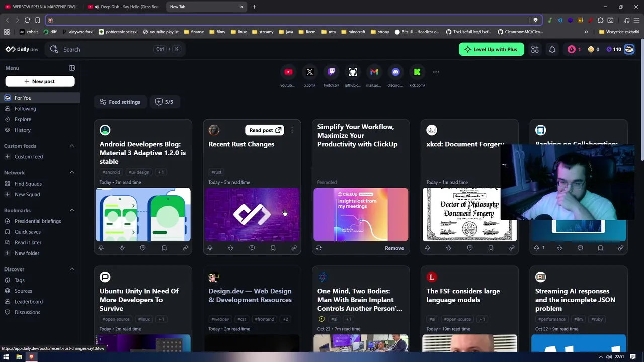Image resolution: width=644 pixels, height=362 pixels.
Task: Bookmark the Recent Rust Changes post
Action: coord(273,248)
